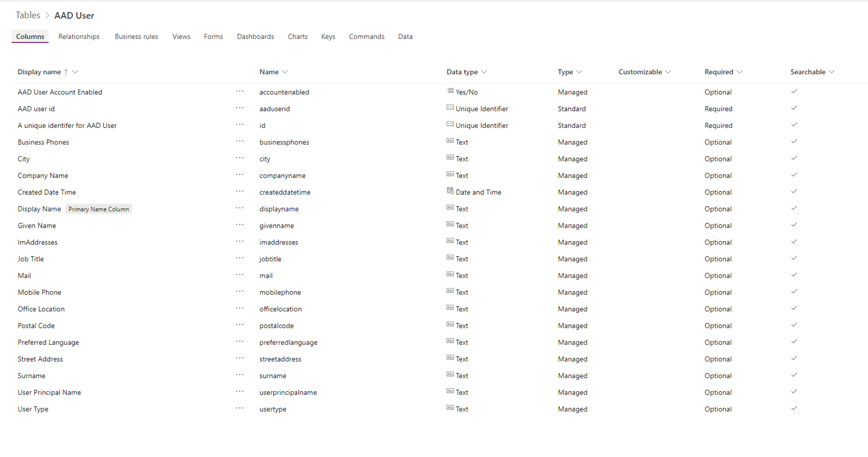The image size is (868, 457).
Task: Click Date and Time icon for createddatetime
Action: click(x=450, y=191)
